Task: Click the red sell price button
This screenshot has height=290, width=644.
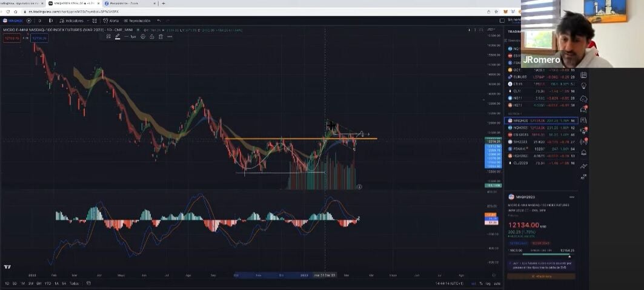Action: pyautogui.click(x=11, y=38)
